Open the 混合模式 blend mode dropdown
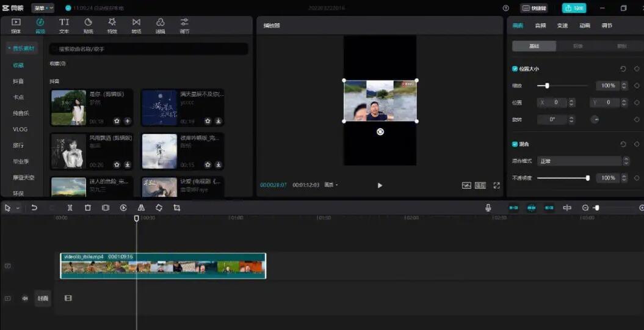 point(583,161)
